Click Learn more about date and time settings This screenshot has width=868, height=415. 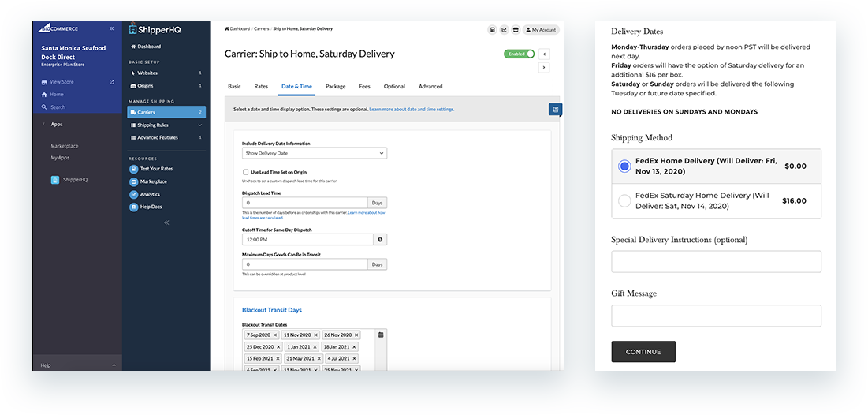click(x=411, y=109)
